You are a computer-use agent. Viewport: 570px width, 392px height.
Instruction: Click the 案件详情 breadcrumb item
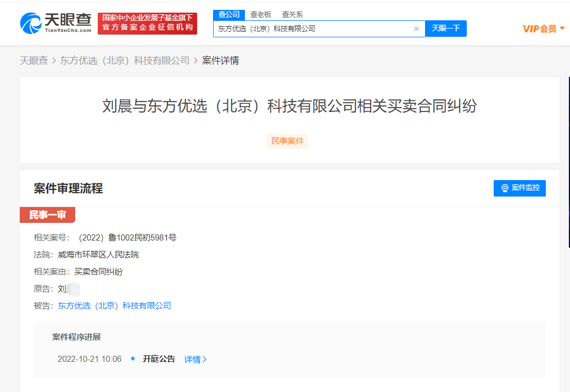point(220,60)
